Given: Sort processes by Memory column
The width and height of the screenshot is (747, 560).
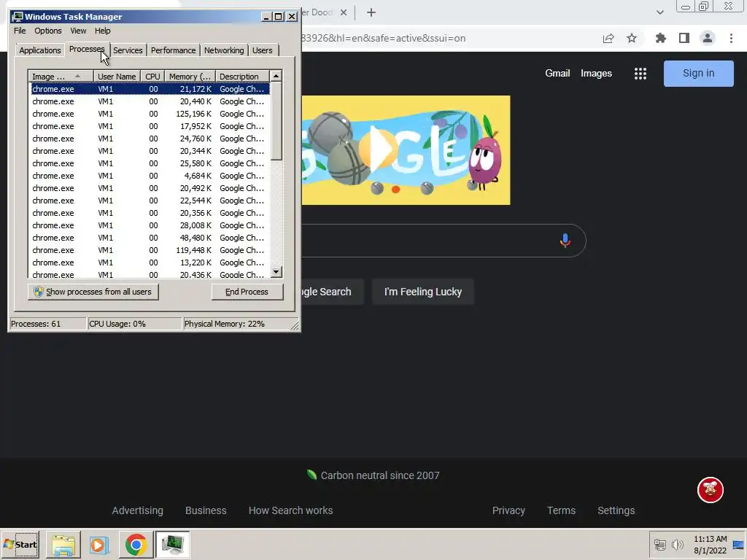Looking at the screenshot, I should (190, 76).
